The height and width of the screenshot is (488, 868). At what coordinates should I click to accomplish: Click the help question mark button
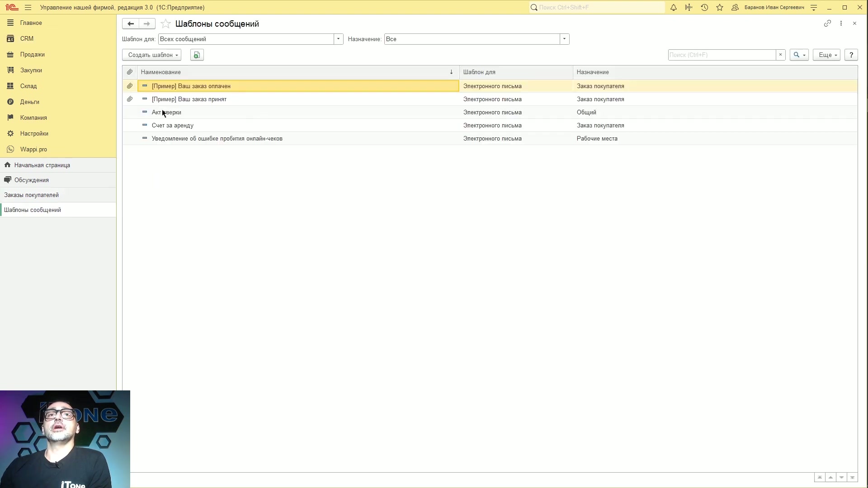click(x=851, y=55)
